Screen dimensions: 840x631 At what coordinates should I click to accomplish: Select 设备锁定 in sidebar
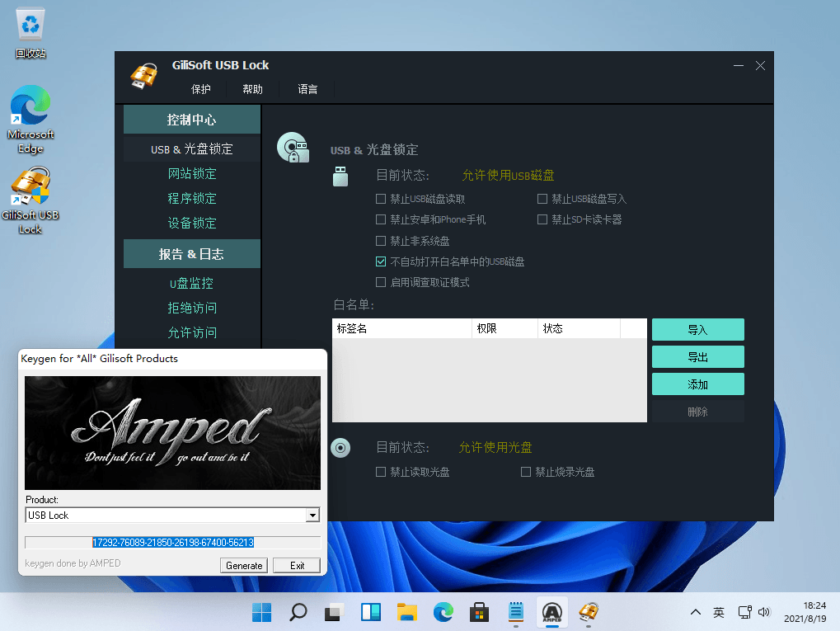192,223
